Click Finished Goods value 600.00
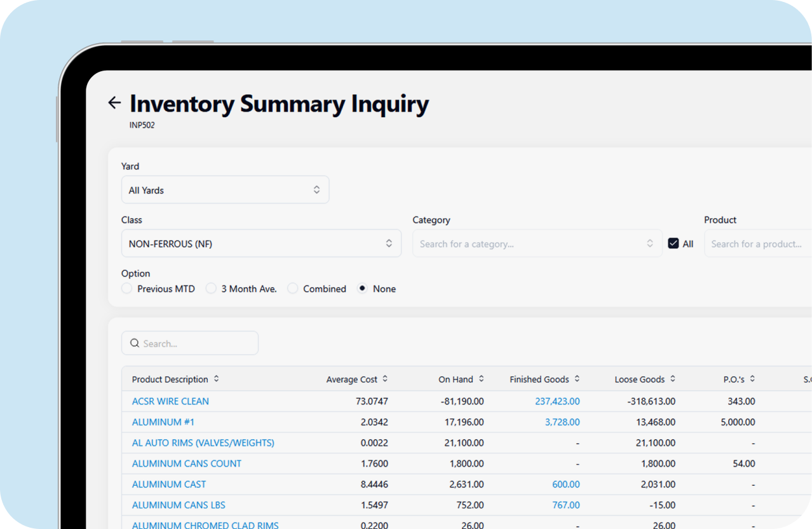This screenshot has width=812, height=529. [x=566, y=484]
